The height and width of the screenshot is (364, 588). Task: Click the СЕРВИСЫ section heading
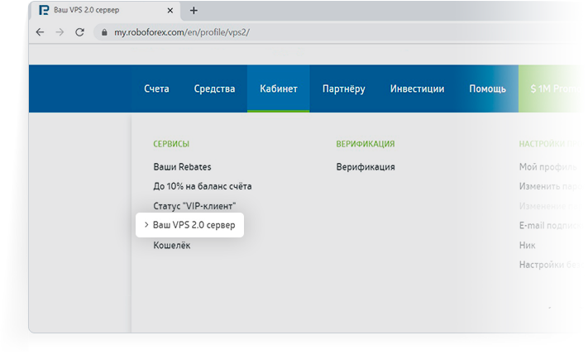click(x=171, y=144)
